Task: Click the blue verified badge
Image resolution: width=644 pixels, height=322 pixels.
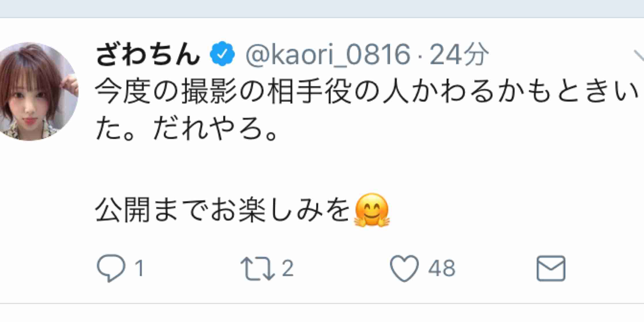Action: tap(222, 54)
